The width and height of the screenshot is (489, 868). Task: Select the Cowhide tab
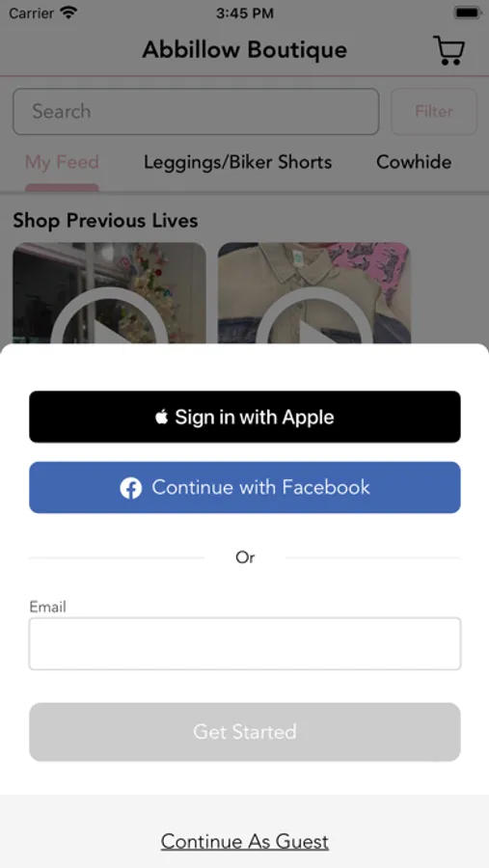414,162
